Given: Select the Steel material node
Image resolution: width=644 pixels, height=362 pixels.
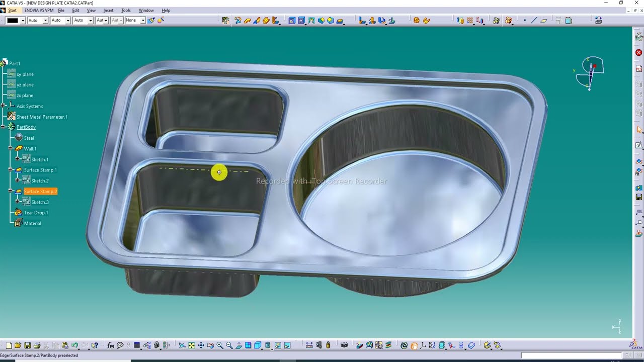Looking at the screenshot, I should coord(29,138).
